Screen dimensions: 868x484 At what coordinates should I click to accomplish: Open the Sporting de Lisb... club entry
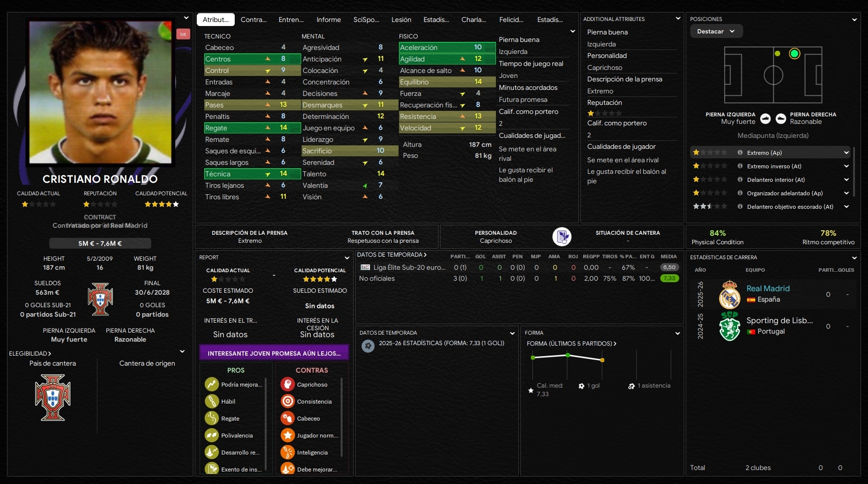[x=780, y=320]
